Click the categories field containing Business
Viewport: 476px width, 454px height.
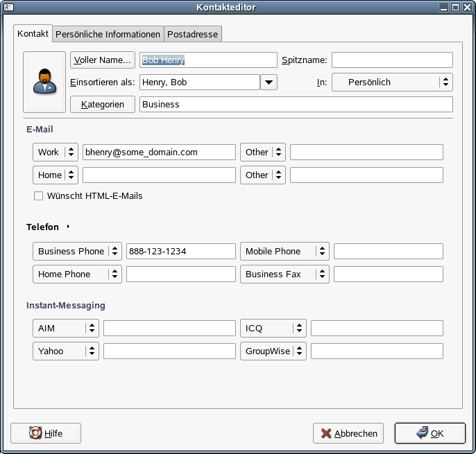pyautogui.click(x=296, y=105)
